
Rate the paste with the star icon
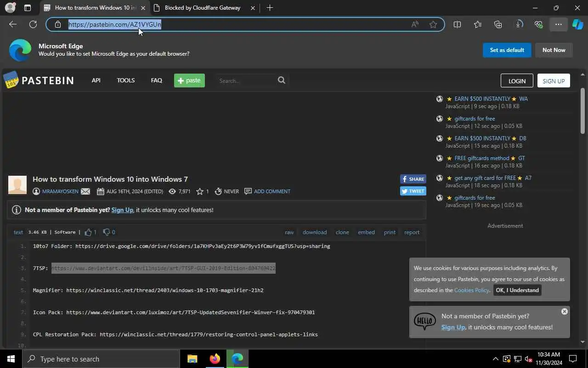(200, 191)
